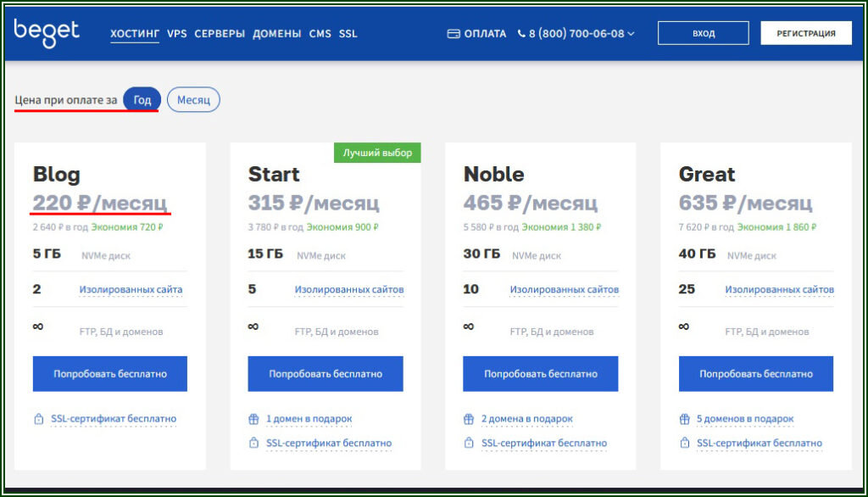The width and height of the screenshot is (868, 497).
Task: Click the Start plan title
Action: (274, 175)
